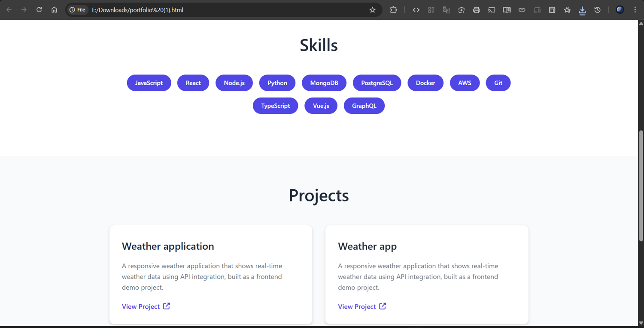The image size is (644, 328).
Task: Reload the portfolio page
Action: [39, 10]
